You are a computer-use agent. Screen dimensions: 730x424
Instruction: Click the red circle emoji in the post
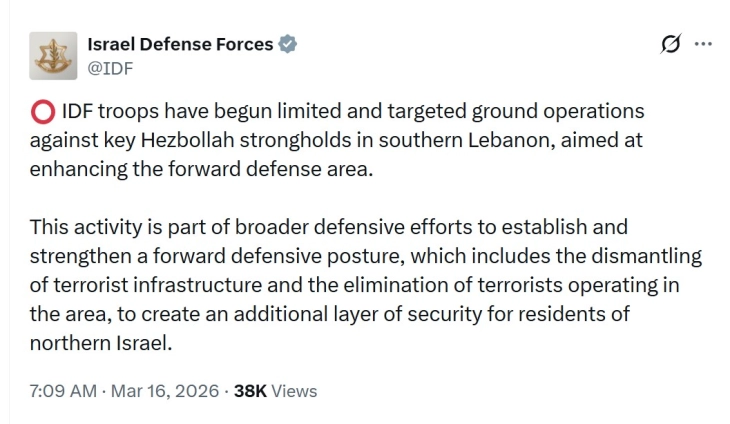(x=43, y=111)
